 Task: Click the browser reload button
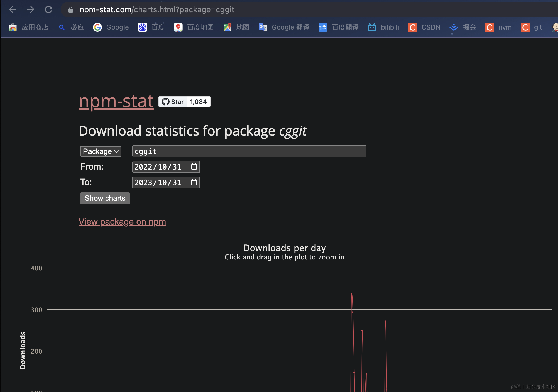coord(48,9)
